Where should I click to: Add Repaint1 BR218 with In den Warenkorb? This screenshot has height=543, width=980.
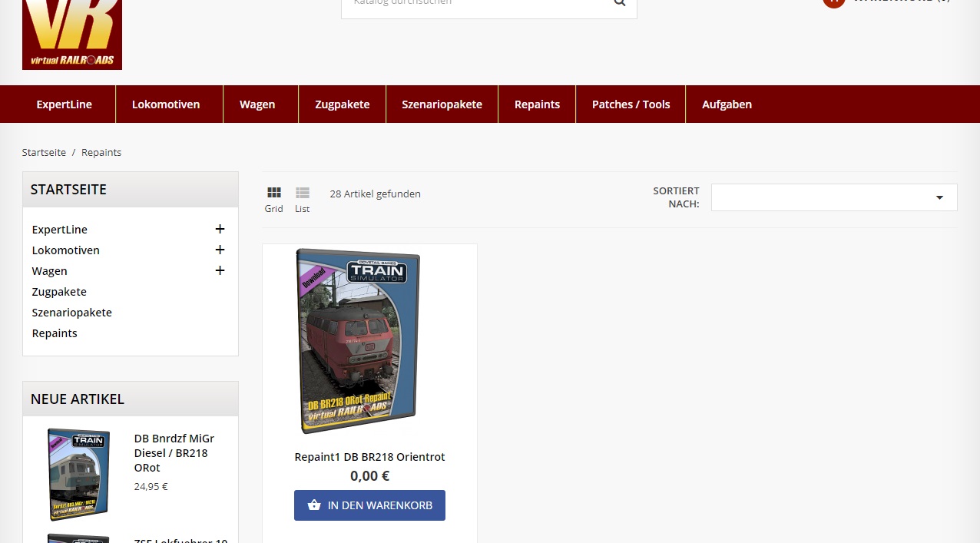click(x=369, y=505)
